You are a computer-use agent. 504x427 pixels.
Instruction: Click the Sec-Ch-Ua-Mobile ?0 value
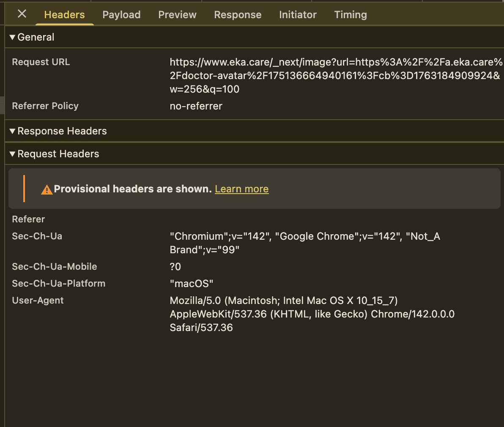pyautogui.click(x=175, y=267)
